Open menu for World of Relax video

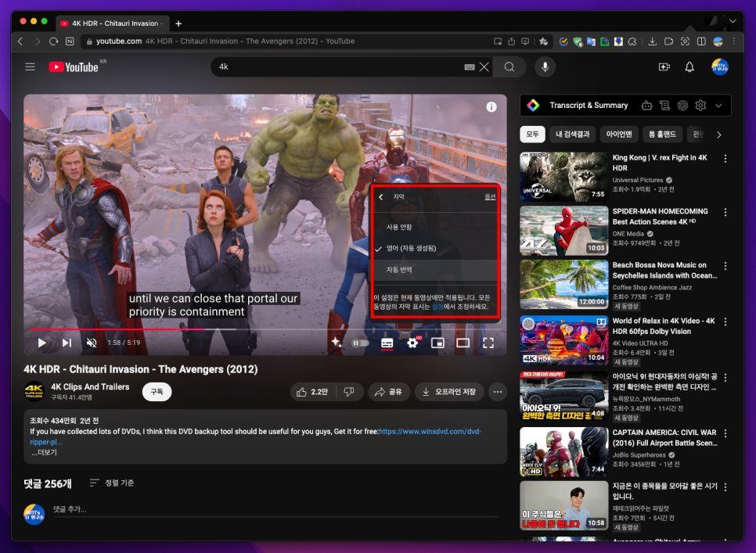coord(725,321)
